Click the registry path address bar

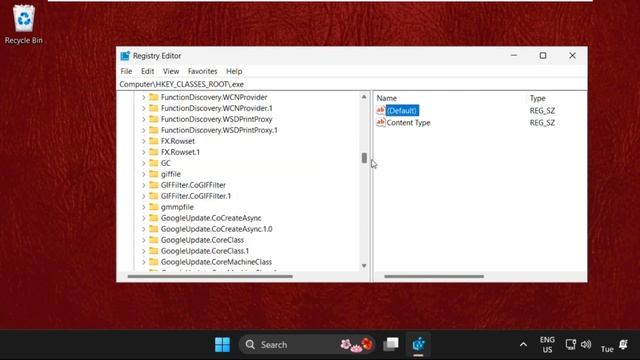352,84
